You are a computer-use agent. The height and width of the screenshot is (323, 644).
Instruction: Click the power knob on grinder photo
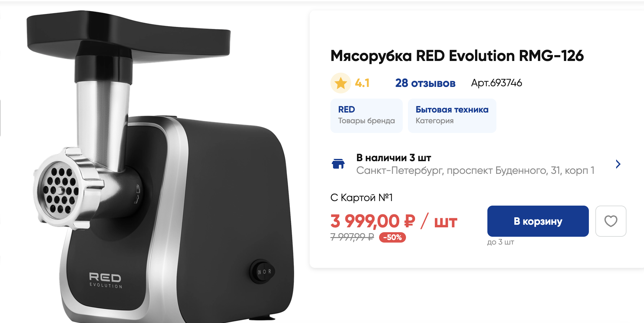tap(262, 272)
